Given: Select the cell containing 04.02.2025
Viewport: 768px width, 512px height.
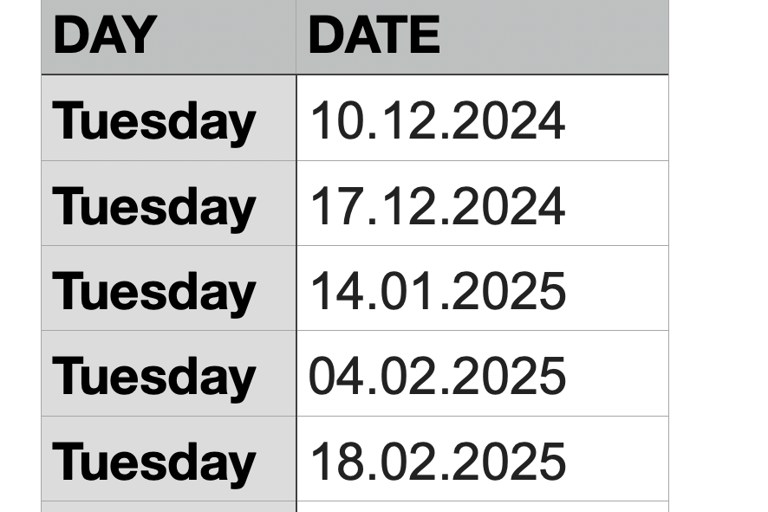Looking at the screenshot, I should [x=482, y=373].
